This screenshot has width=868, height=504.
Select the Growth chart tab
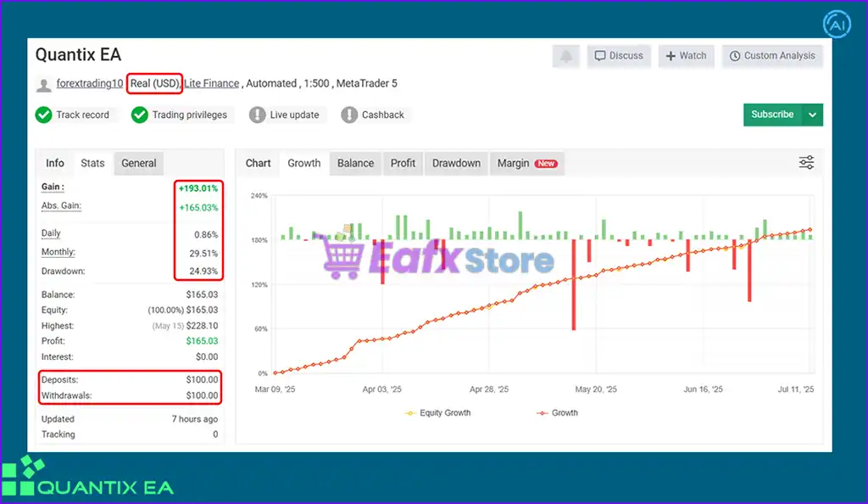click(x=304, y=164)
